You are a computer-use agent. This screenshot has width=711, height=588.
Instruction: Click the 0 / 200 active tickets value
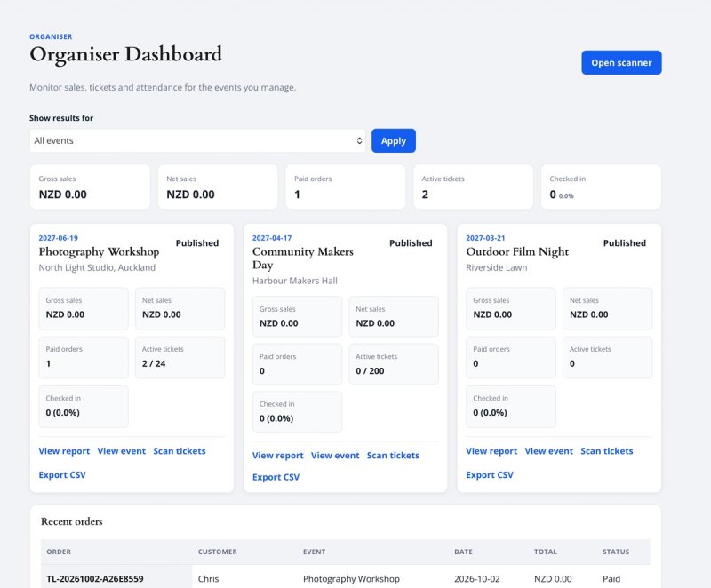coord(370,371)
